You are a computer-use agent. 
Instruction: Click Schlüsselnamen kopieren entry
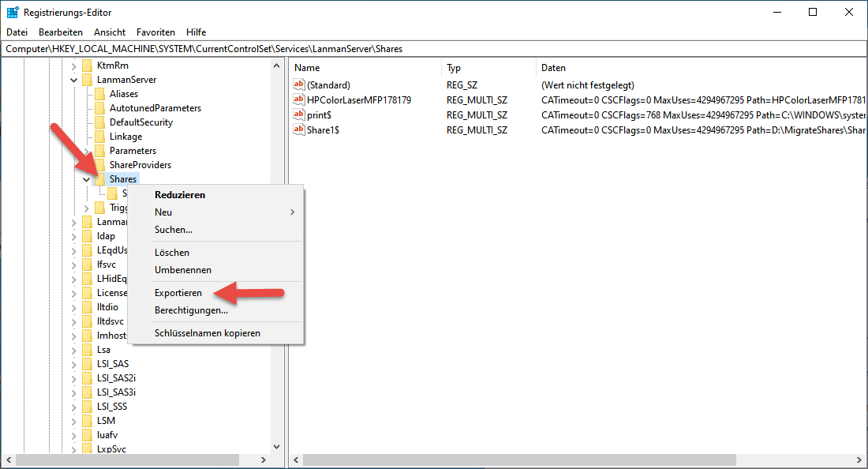[207, 333]
